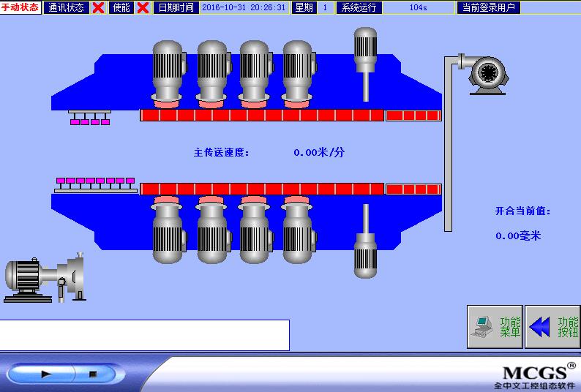The height and width of the screenshot is (392, 581).
Task: Open the 功能按钮 panel with back arrows
Action: click(552, 327)
